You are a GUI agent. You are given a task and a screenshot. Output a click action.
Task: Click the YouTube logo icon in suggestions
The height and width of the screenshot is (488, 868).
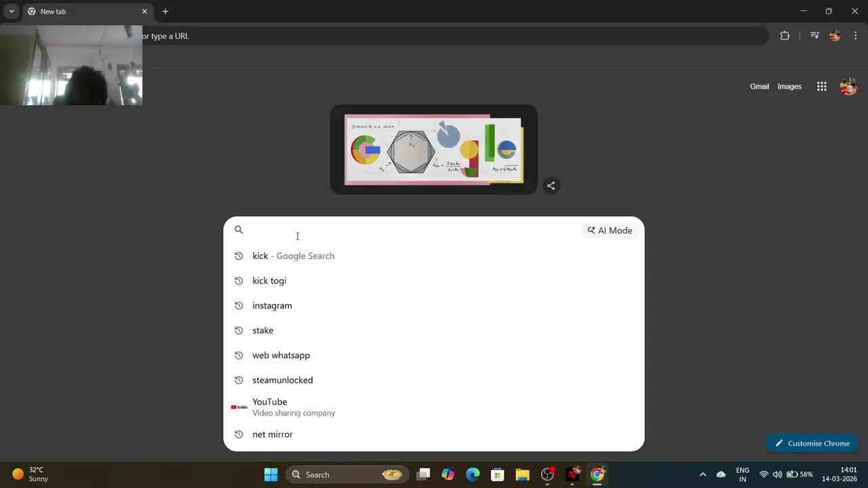(x=239, y=407)
